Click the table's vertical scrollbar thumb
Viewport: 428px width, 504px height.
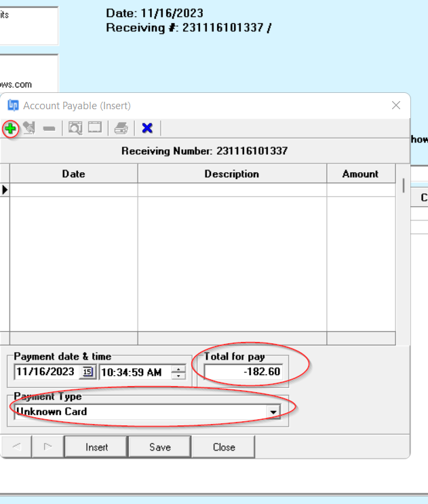(404, 186)
